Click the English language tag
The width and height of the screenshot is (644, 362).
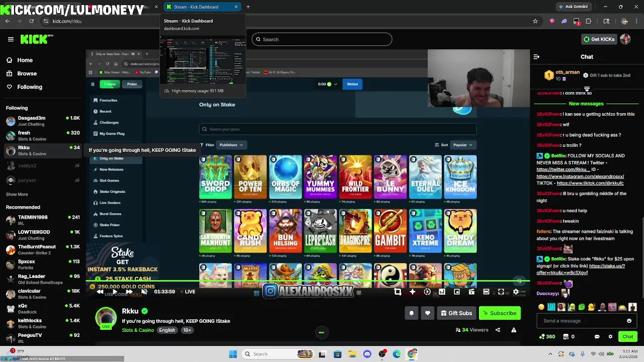[167, 330]
